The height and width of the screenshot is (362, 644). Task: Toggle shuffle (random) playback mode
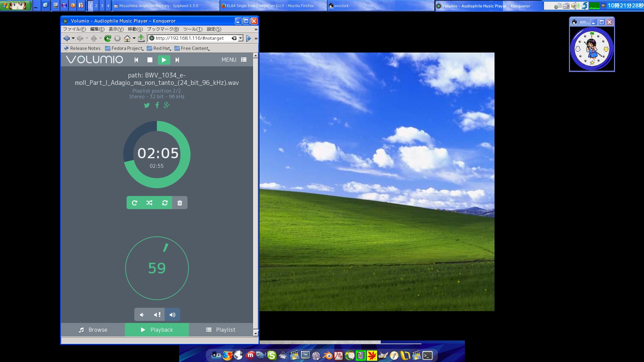pyautogui.click(x=149, y=203)
